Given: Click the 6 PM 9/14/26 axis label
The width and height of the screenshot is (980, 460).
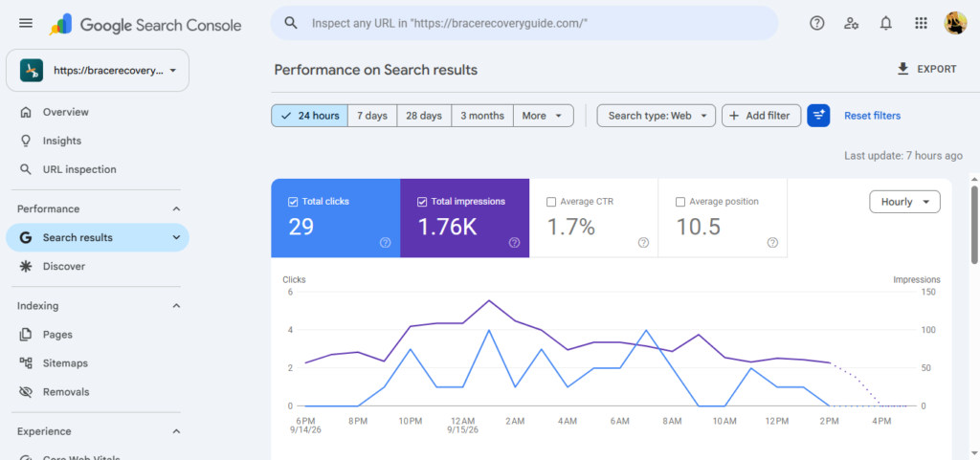Looking at the screenshot, I should point(306,426).
